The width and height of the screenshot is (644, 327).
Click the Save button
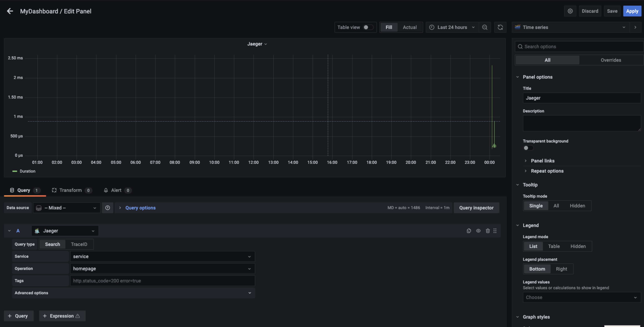pyautogui.click(x=612, y=11)
